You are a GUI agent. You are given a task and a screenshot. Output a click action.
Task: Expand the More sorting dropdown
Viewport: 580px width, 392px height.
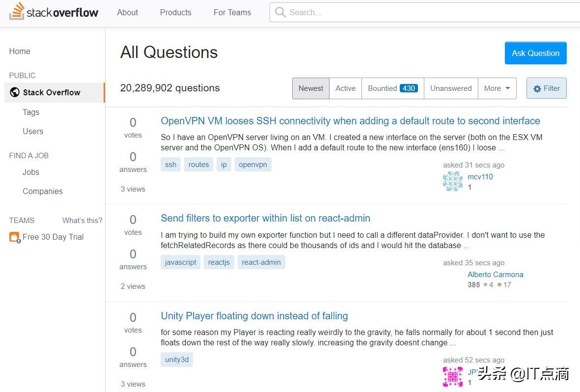497,88
